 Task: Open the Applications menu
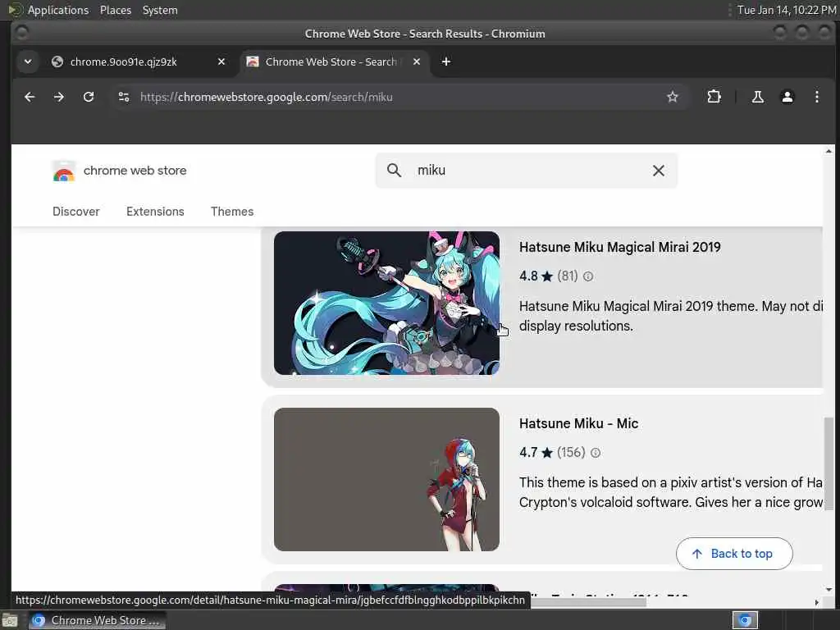point(58,10)
